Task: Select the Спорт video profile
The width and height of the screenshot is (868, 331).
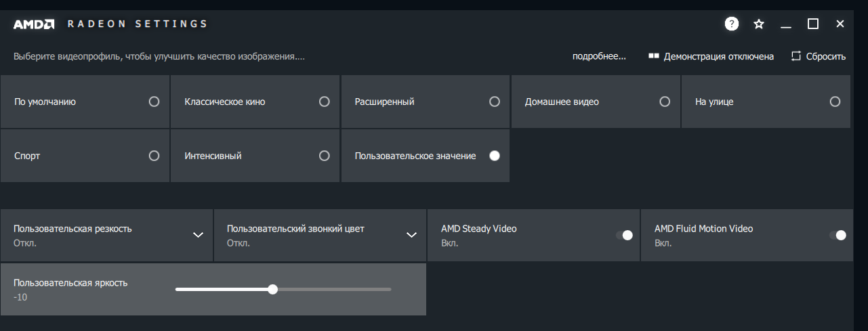Action: 85,156
